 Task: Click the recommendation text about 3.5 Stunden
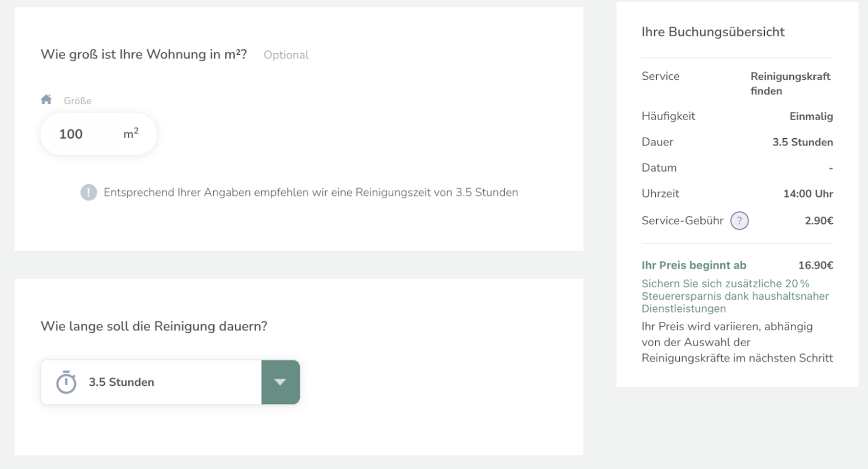[x=310, y=193]
